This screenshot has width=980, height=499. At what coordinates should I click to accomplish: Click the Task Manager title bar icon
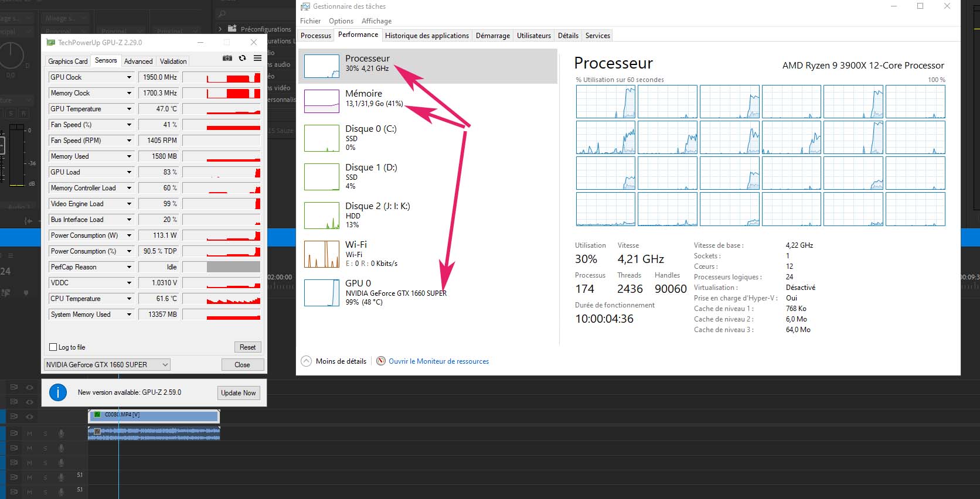click(x=305, y=6)
